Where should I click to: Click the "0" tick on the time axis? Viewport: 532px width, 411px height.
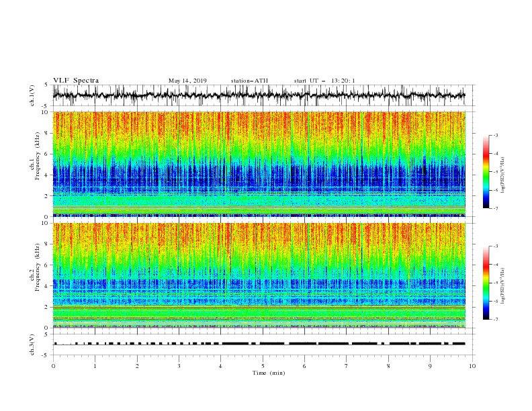(x=53, y=366)
